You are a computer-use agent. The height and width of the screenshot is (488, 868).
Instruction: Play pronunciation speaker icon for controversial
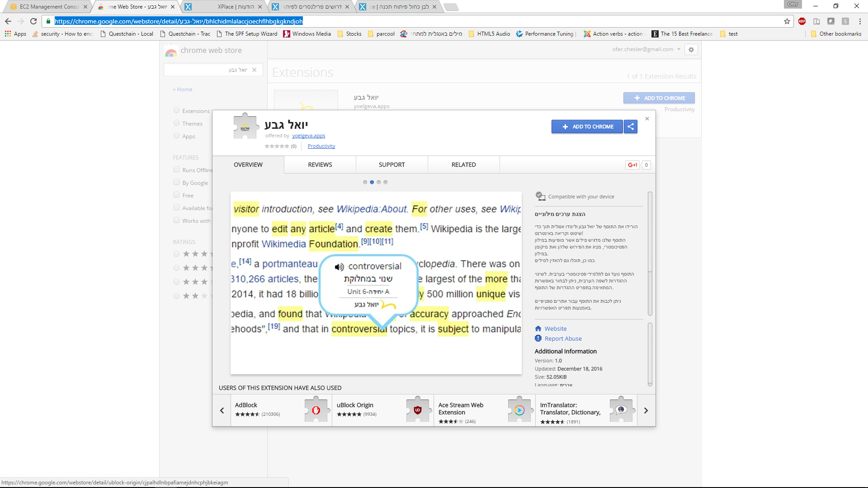(339, 267)
